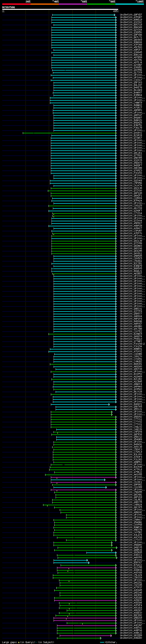Screen dimensions: 146x644
Task: Select hit UniRef100_C4QCZ6
Action: coord(131,429)
